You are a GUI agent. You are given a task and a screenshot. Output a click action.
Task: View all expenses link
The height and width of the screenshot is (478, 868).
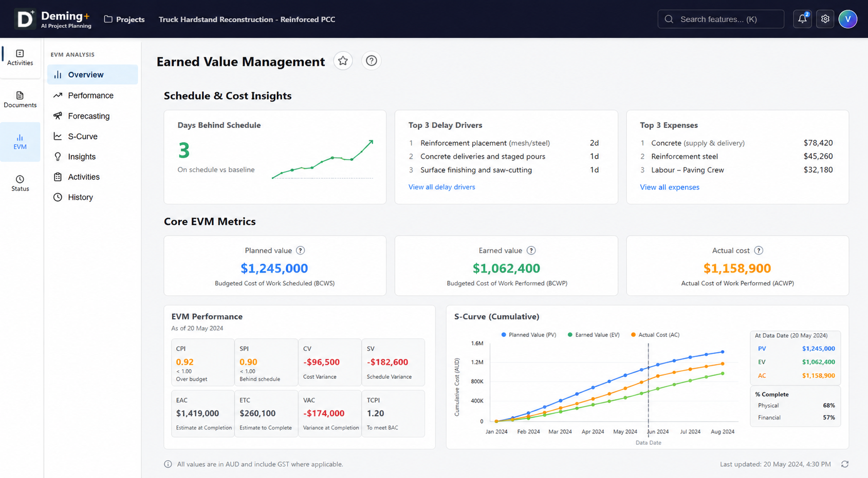coord(669,187)
